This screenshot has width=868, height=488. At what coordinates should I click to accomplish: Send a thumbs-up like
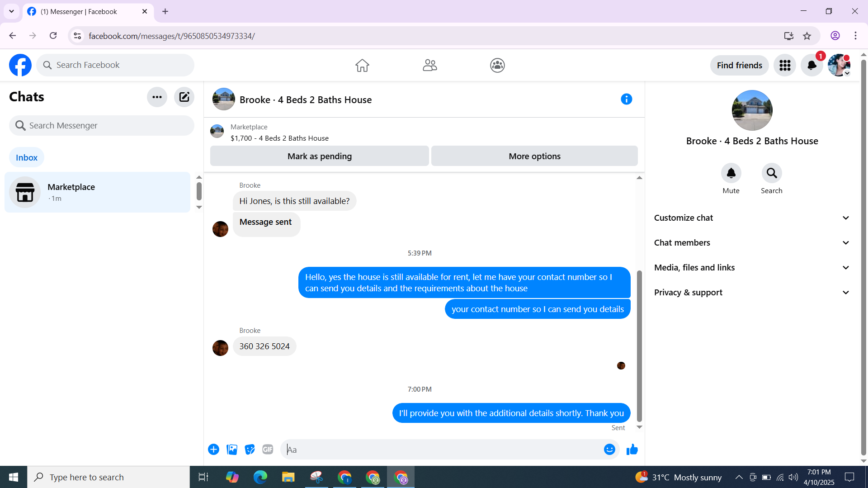point(632,450)
